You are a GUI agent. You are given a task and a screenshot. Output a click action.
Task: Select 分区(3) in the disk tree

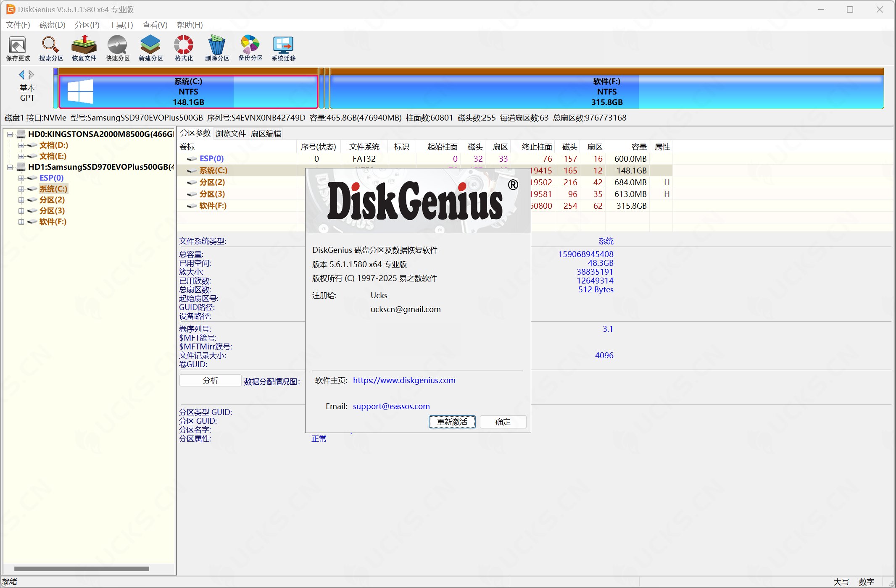click(52, 211)
